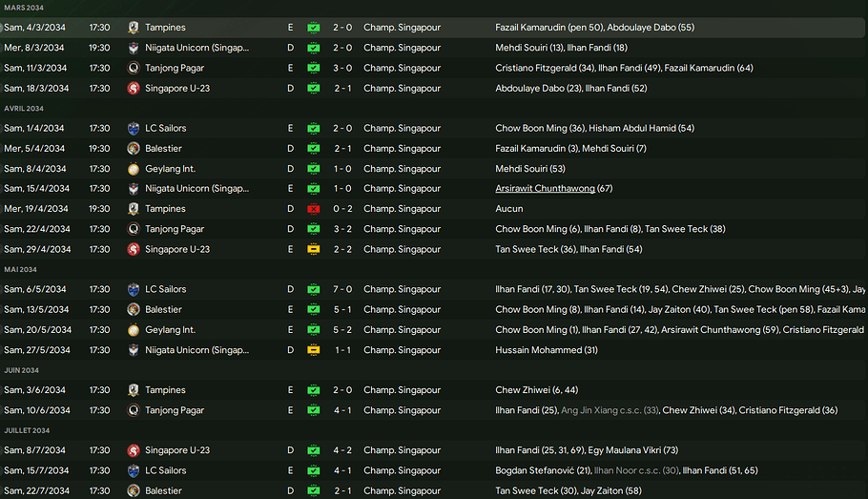Screen dimensions: 868x499
Task: Open the 7 - 0 score against LC Sailors
Action: click(x=341, y=289)
